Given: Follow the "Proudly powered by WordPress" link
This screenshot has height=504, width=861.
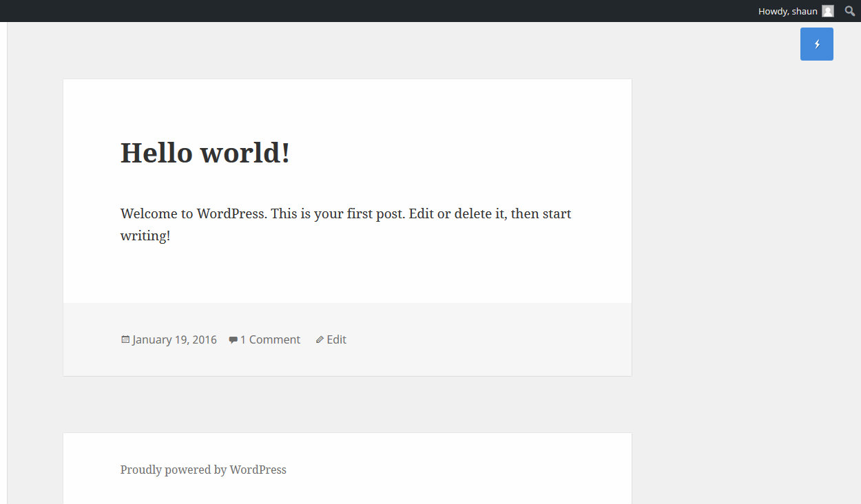Looking at the screenshot, I should (203, 470).
